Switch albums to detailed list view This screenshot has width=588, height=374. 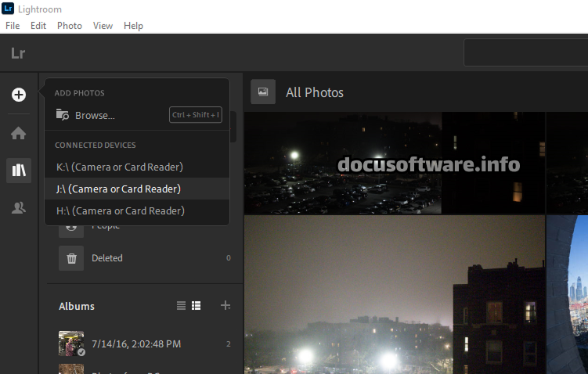tap(197, 305)
